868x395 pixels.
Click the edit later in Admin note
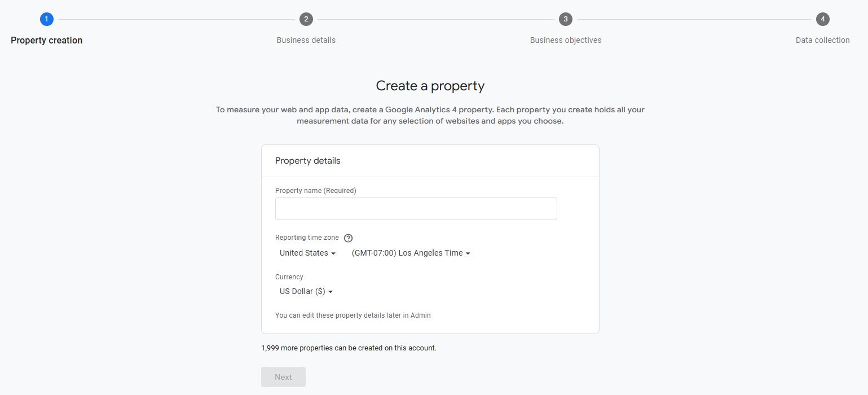point(353,315)
